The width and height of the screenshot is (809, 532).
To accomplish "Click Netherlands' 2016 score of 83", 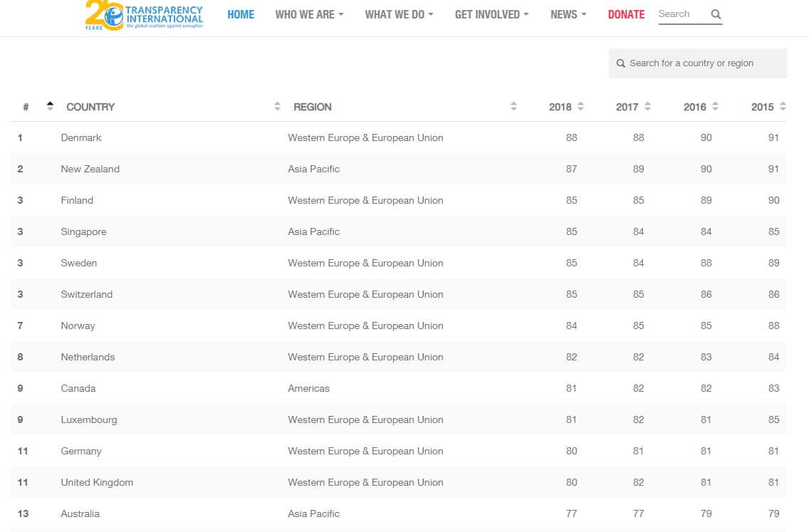I will pos(706,357).
